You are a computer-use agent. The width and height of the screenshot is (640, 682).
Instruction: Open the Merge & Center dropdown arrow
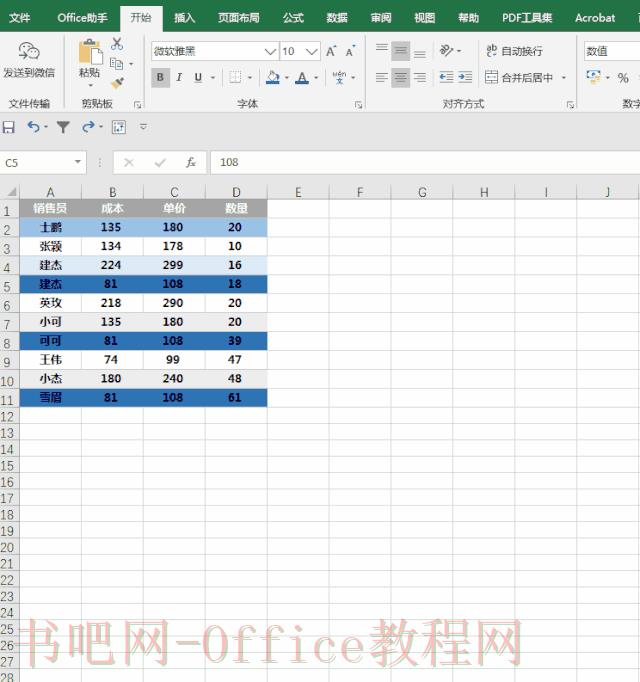(x=564, y=78)
